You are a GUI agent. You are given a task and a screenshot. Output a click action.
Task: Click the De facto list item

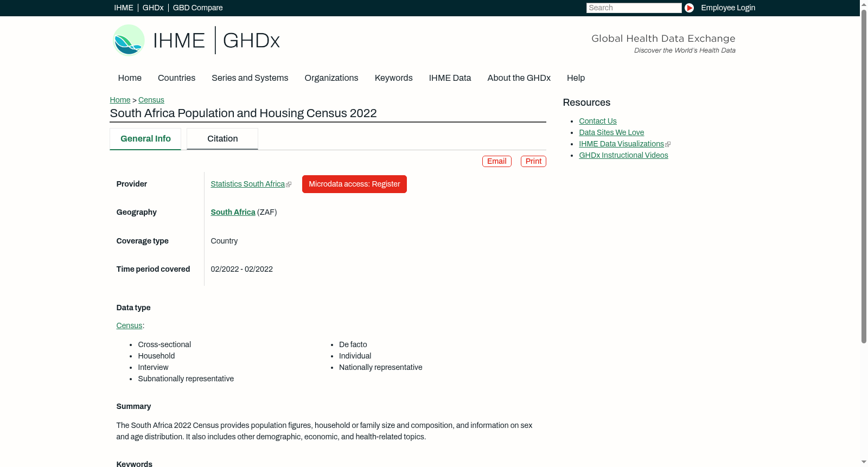(x=353, y=344)
